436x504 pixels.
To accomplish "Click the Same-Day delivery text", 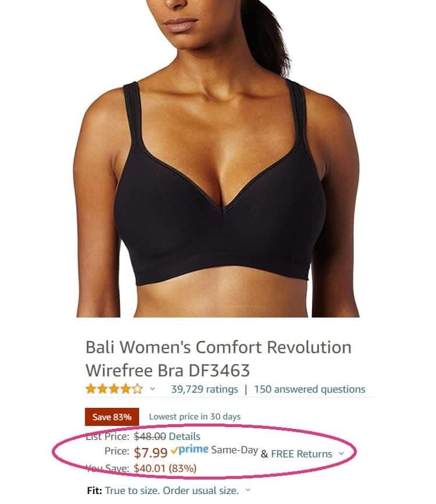I will (235, 450).
